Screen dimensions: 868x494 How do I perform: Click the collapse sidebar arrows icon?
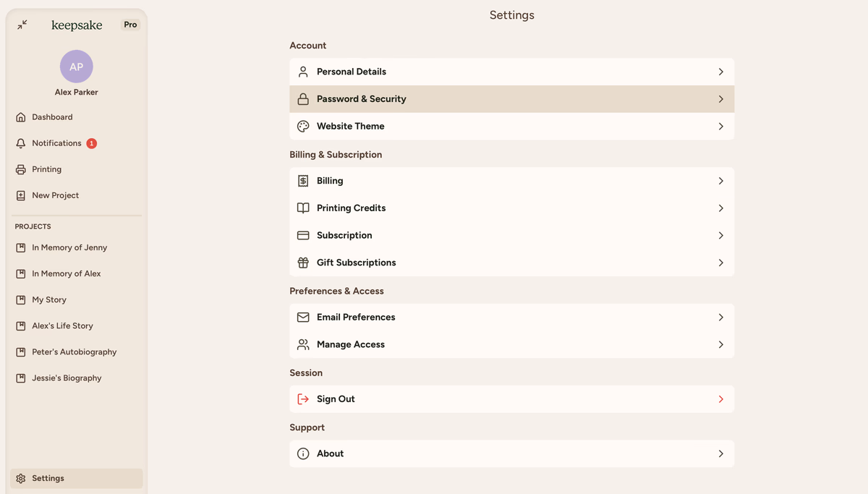click(x=22, y=25)
